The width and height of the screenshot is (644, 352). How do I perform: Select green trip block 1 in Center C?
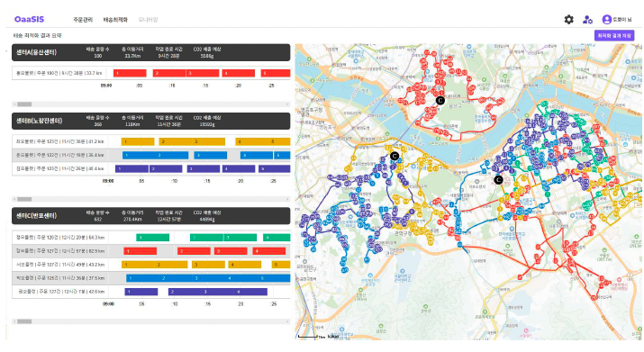click(x=153, y=238)
